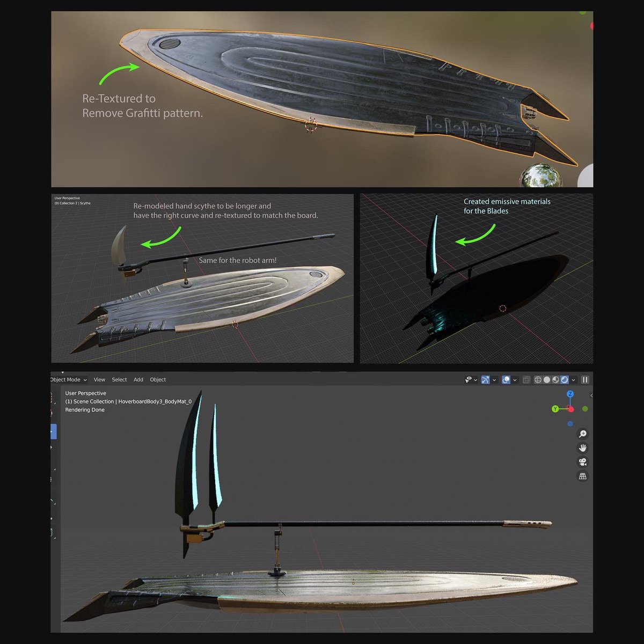The height and width of the screenshot is (644, 644).
Task: Click 'Scene Collection | HoverboardBody3_BodyMat_0' text
Action: 133,401
